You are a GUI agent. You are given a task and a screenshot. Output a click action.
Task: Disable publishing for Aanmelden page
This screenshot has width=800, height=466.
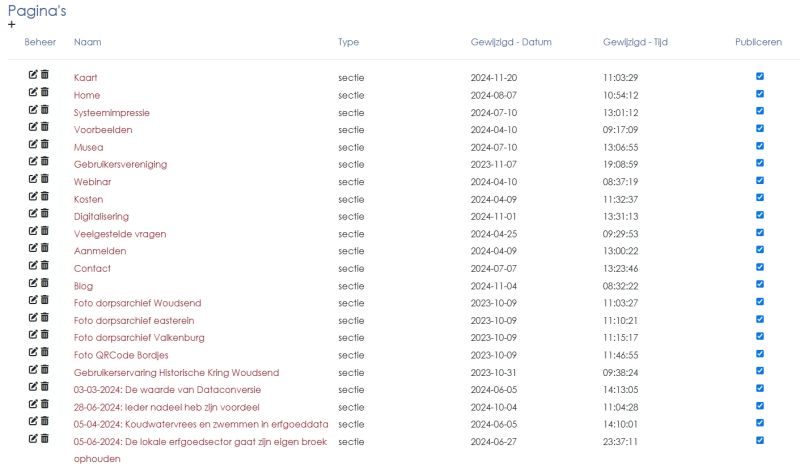pyautogui.click(x=760, y=250)
